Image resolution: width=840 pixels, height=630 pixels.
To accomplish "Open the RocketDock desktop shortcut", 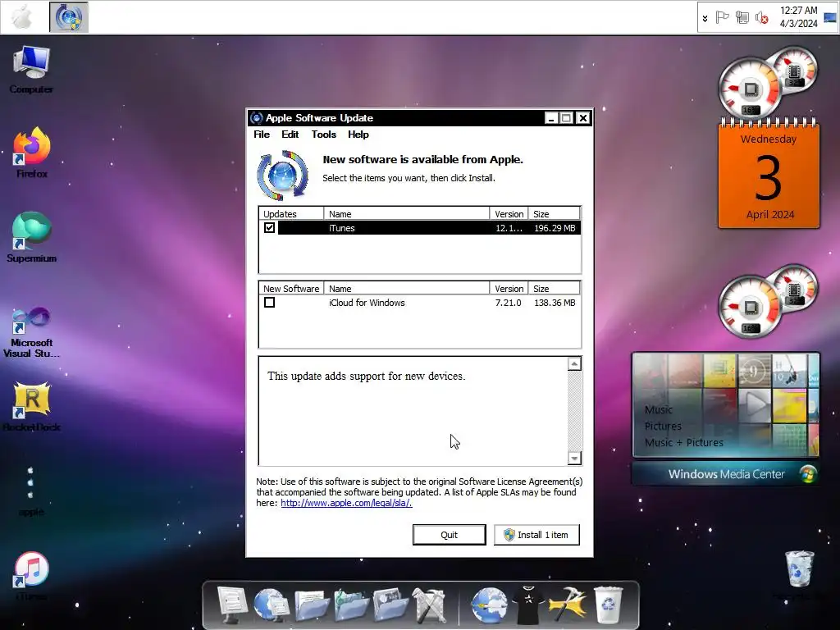I will pyautogui.click(x=32, y=407).
